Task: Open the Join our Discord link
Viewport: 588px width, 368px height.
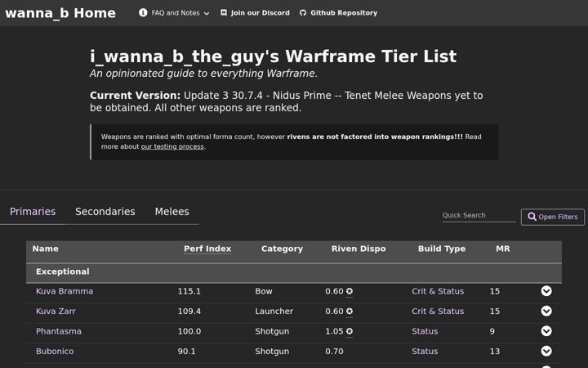Action: pos(260,13)
